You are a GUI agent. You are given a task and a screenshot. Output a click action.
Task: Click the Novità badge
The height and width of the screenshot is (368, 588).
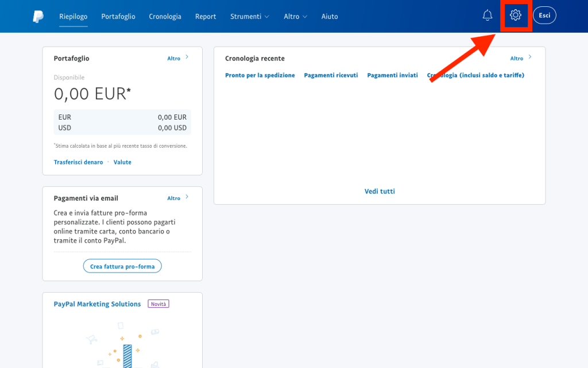(x=158, y=304)
